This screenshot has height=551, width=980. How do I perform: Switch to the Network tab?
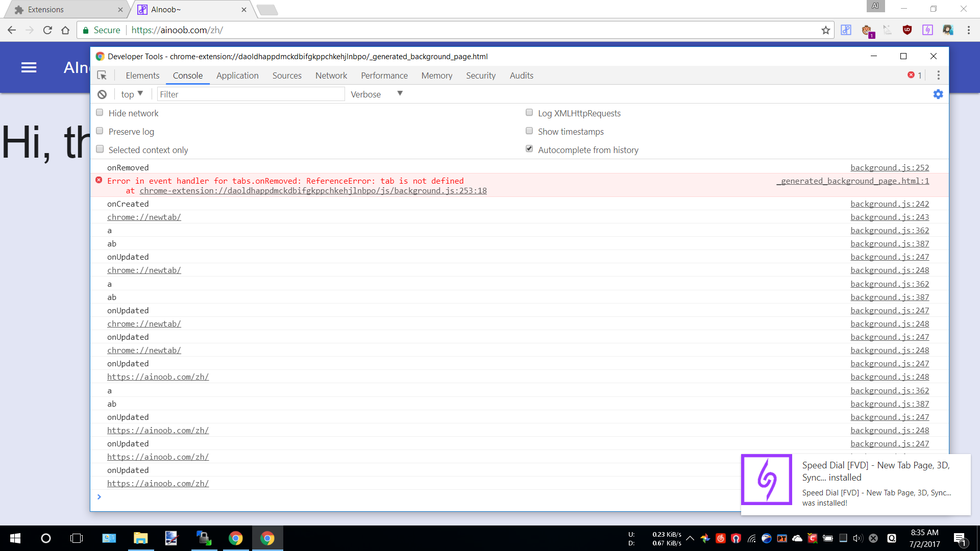coord(331,76)
